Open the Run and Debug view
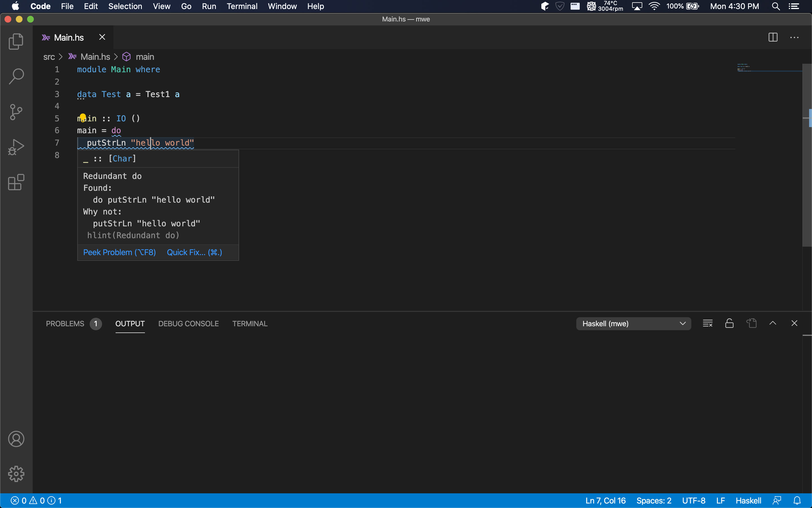812x508 pixels. point(16,147)
